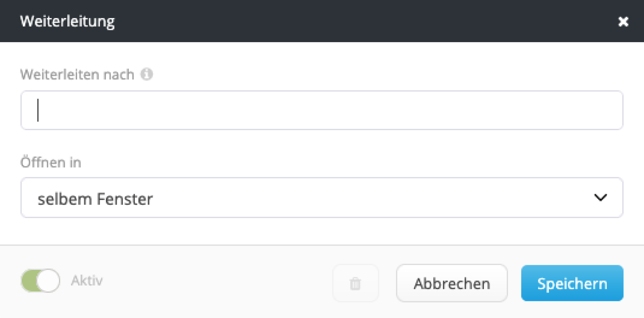Click the right end of the redirect URL field
Image resolution: width=644 pixels, height=318 pixels.
[605, 110]
